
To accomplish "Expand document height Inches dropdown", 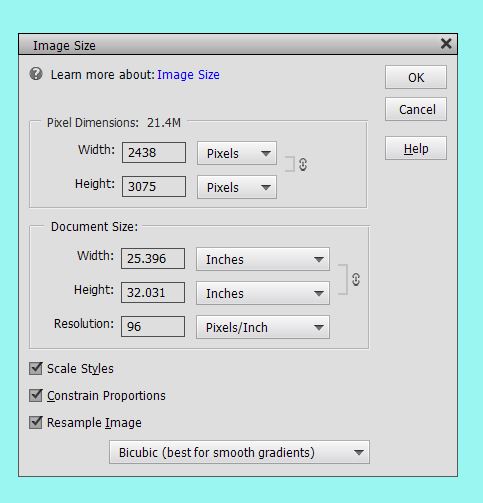I will pos(263,293).
